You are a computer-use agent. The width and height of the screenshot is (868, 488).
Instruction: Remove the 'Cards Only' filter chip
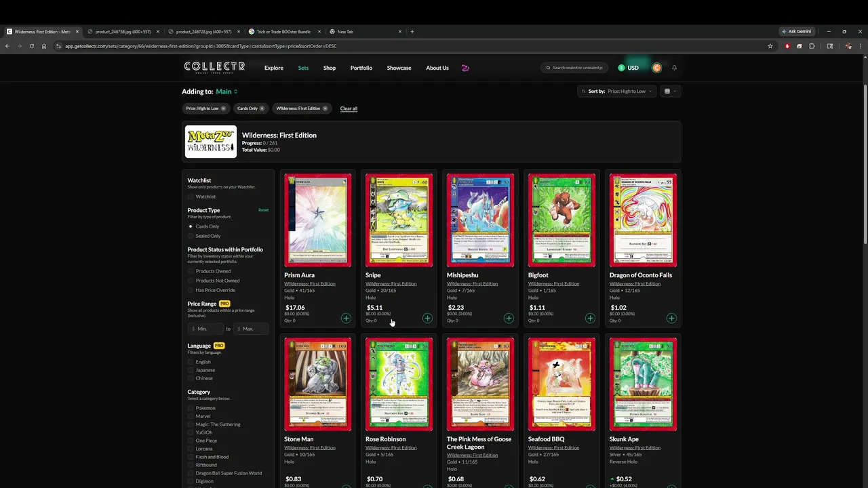(x=262, y=108)
